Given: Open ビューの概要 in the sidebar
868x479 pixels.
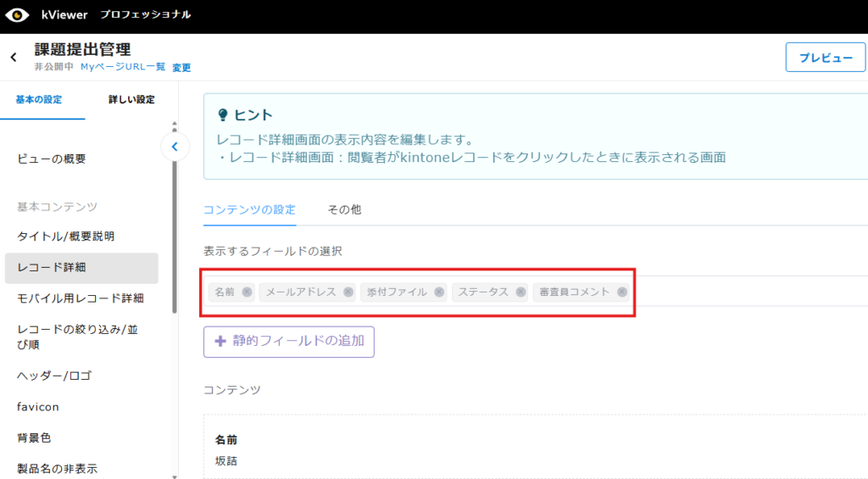Looking at the screenshot, I should [52, 159].
